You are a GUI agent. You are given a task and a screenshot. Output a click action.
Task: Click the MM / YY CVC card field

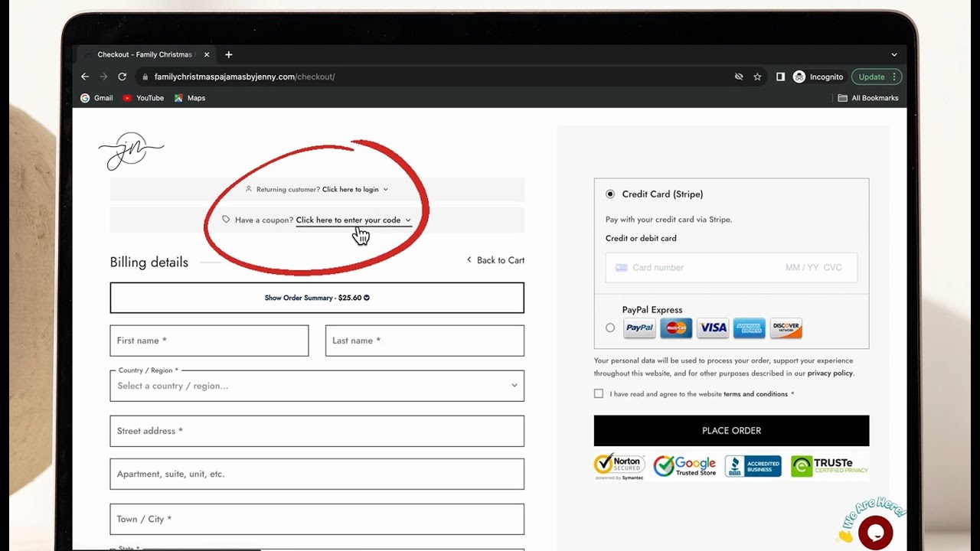click(813, 268)
